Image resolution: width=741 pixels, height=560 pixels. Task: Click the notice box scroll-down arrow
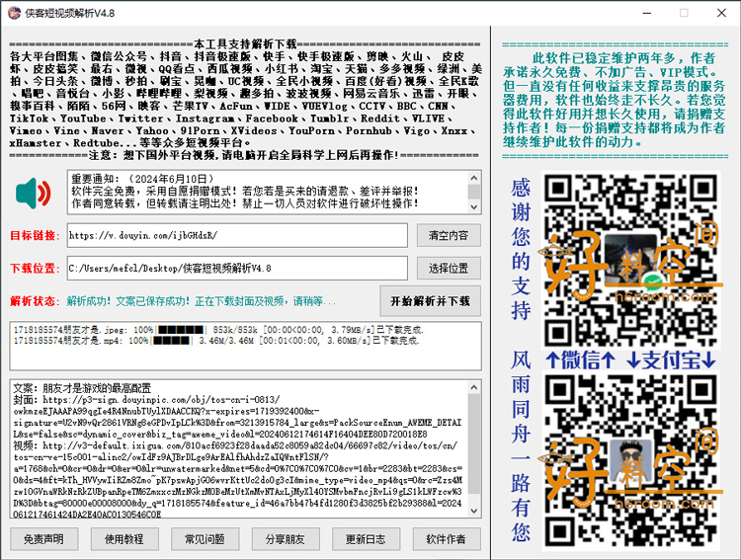point(474,207)
